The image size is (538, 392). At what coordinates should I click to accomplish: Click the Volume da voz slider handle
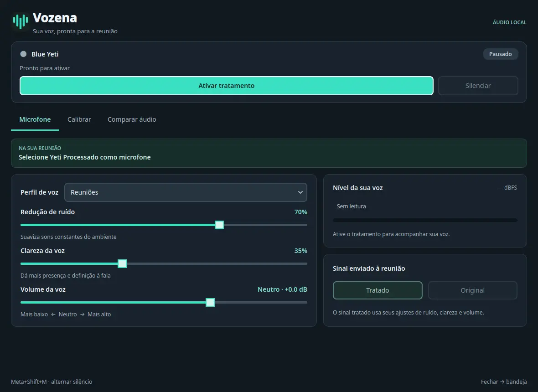pos(210,303)
